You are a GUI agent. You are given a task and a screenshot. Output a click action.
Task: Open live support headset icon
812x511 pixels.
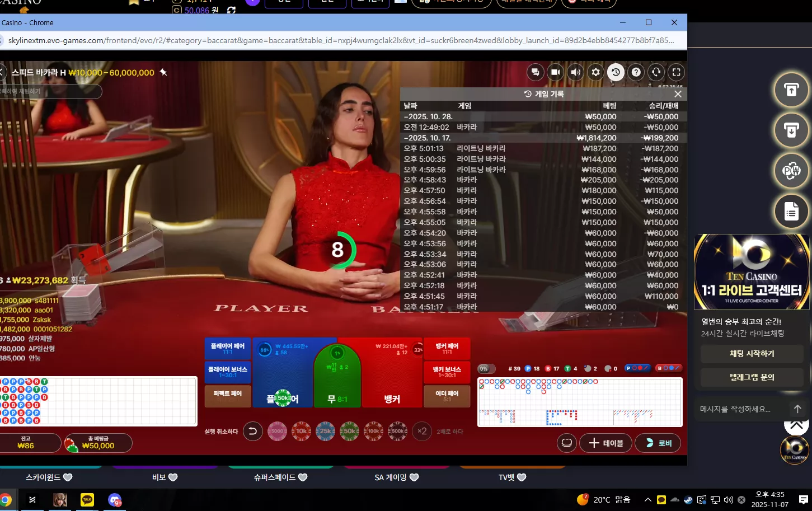tap(656, 72)
